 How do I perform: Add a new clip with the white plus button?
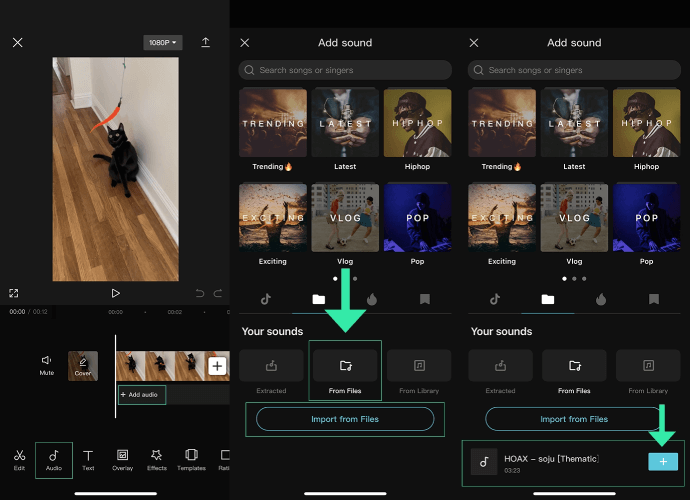[217, 366]
